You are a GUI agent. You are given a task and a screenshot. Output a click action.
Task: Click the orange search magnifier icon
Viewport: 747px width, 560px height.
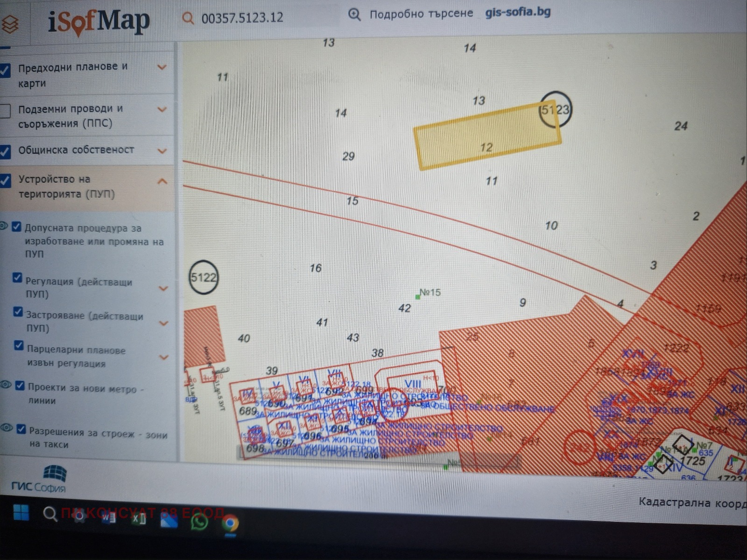[188, 18]
